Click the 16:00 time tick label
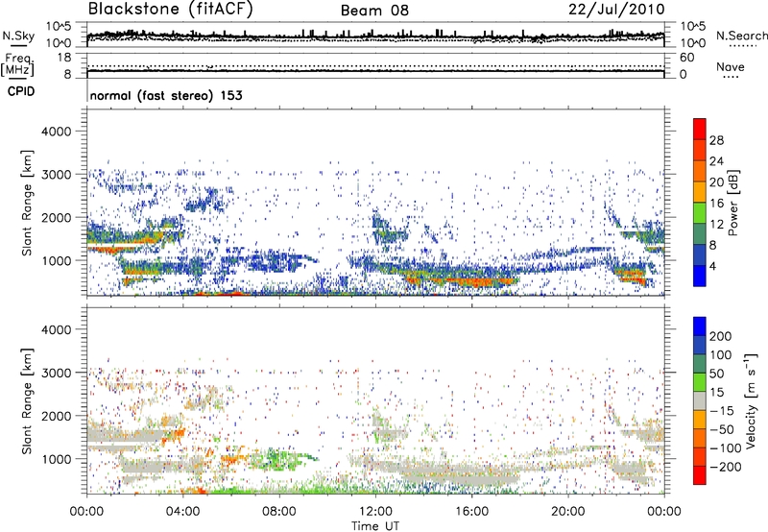 click(471, 512)
